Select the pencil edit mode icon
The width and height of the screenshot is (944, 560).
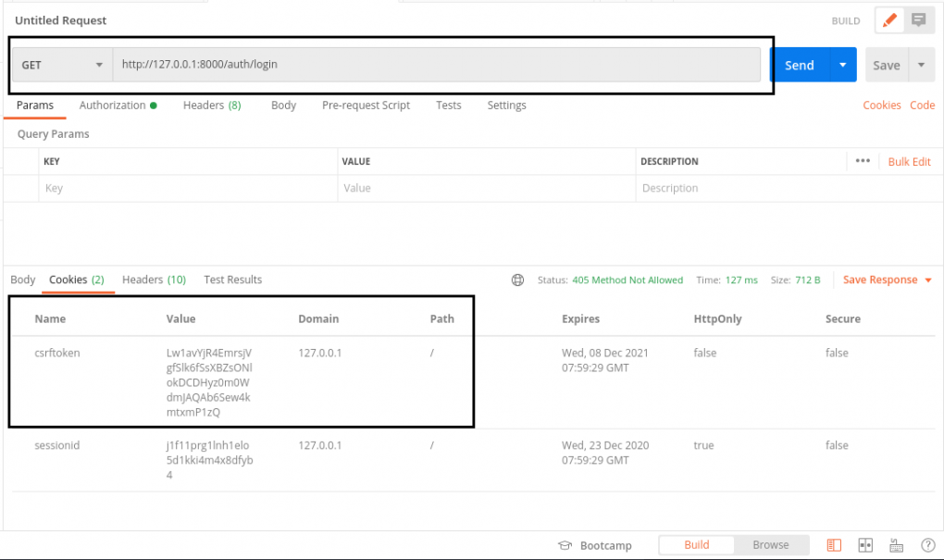tap(888, 19)
